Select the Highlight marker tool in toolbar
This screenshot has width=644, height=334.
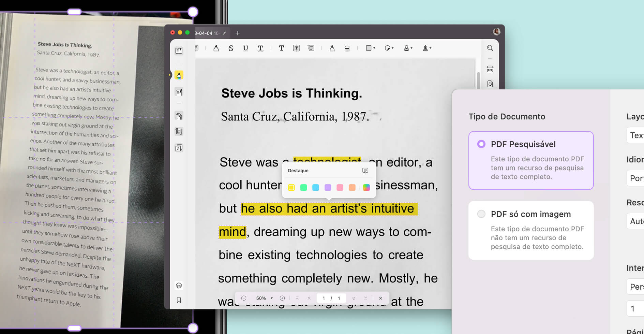point(216,48)
